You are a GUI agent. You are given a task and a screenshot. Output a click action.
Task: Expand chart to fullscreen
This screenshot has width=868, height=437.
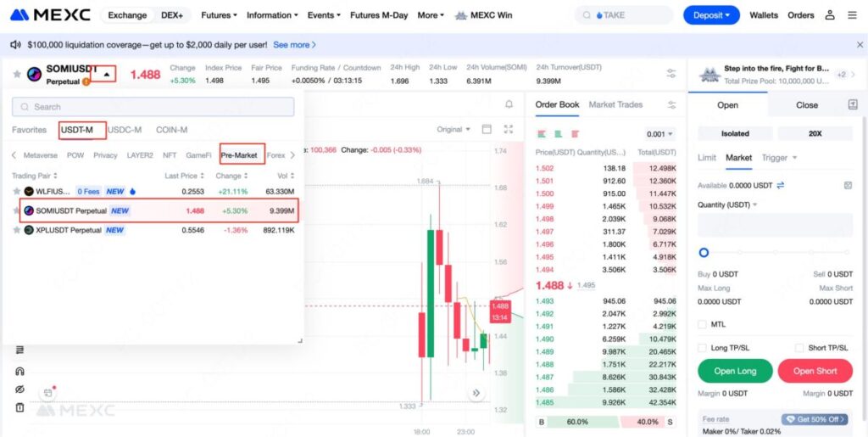coord(509,129)
